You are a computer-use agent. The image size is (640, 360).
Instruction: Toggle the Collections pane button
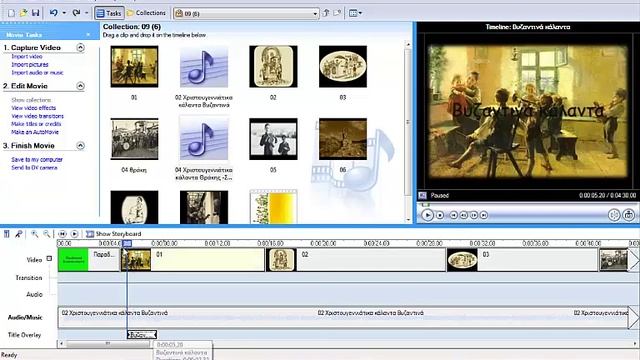pyautogui.click(x=146, y=13)
